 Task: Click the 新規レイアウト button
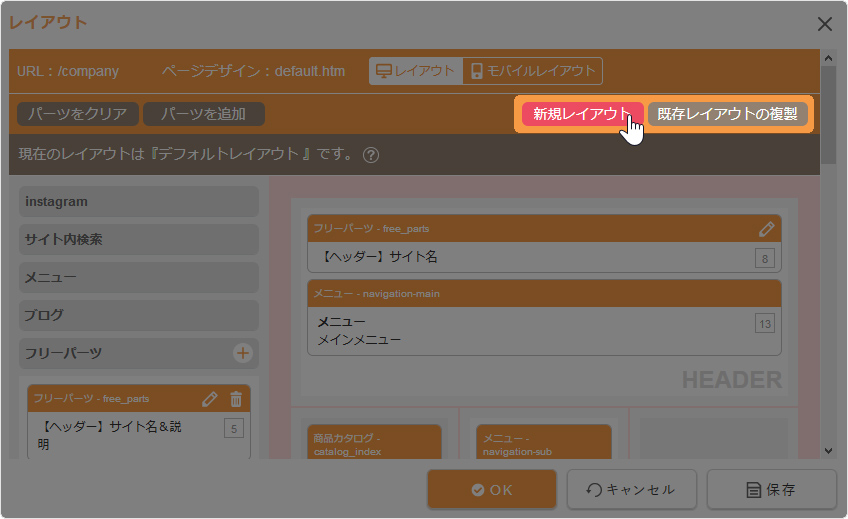point(582,114)
